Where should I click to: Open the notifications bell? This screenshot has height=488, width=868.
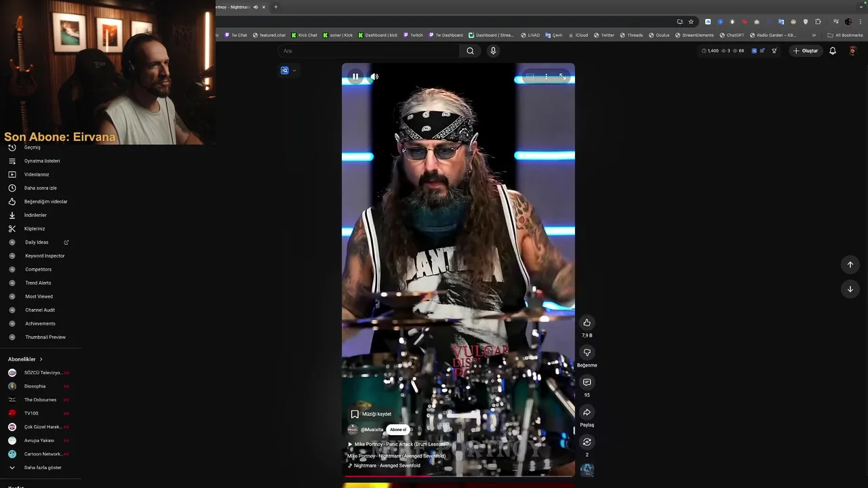coord(833,51)
